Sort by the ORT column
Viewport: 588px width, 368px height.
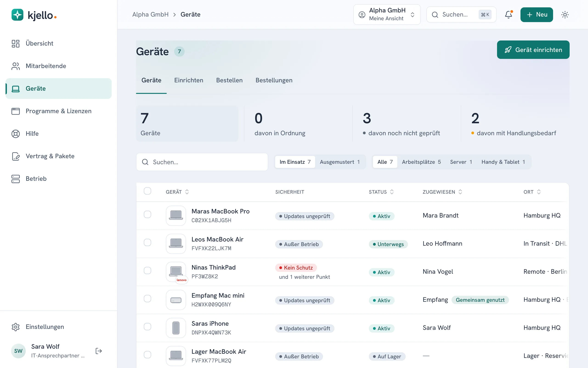pos(532,192)
